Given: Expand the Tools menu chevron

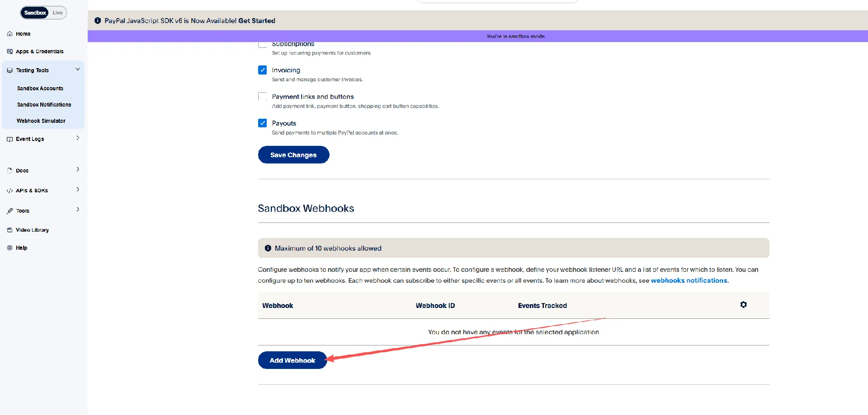Looking at the screenshot, I should (78, 210).
